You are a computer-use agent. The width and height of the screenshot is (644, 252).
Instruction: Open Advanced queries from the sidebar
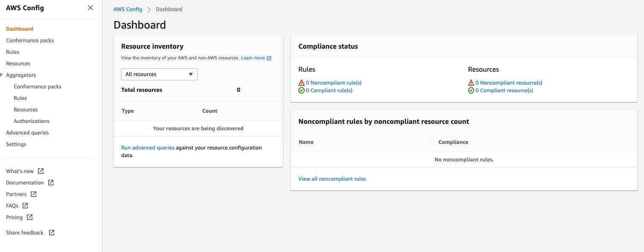pyautogui.click(x=27, y=133)
